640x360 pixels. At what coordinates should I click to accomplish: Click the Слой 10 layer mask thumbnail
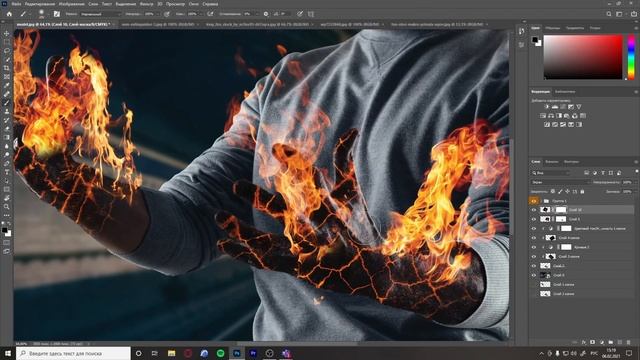561,210
